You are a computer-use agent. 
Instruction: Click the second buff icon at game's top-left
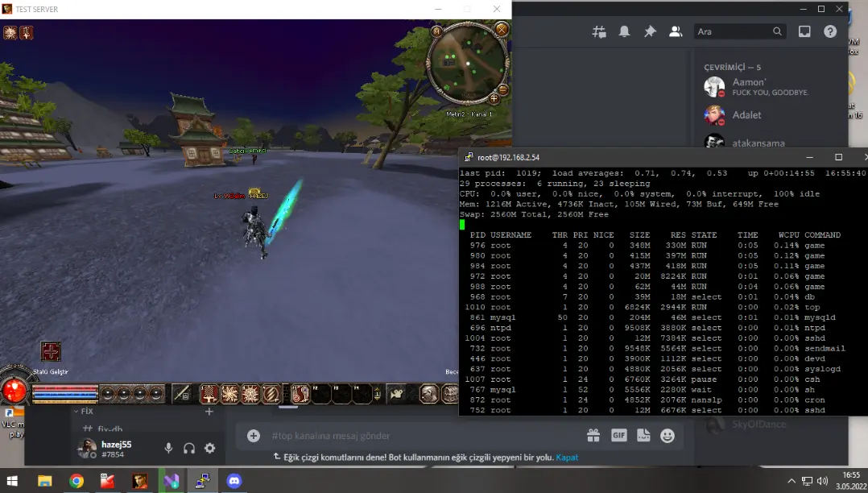click(x=27, y=33)
